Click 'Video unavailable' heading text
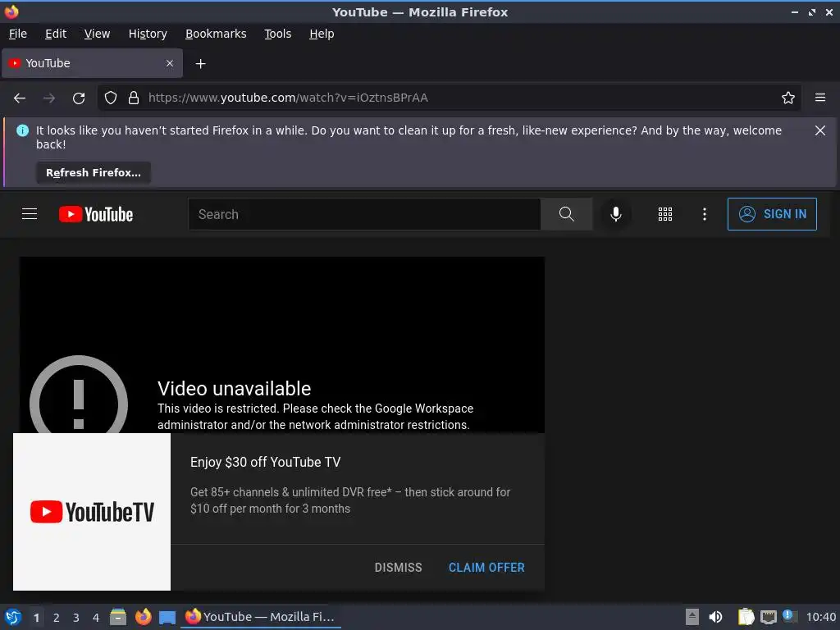The width and height of the screenshot is (840, 630). [x=234, y=388]
